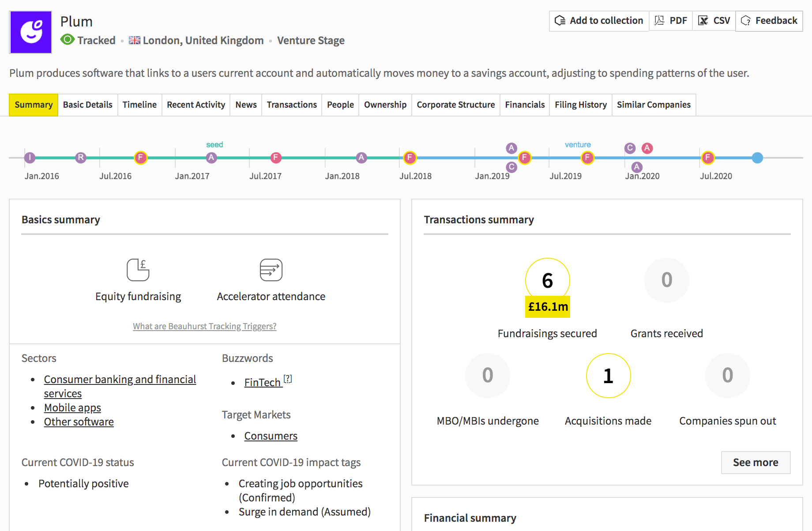812x531 pixels.
Task: Select the Summary tab
Action: [x=34, y=105]
